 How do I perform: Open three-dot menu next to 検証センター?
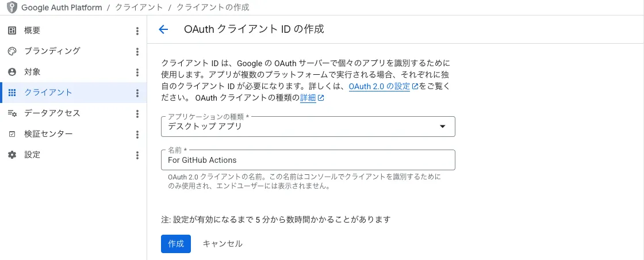coord(137,134)
